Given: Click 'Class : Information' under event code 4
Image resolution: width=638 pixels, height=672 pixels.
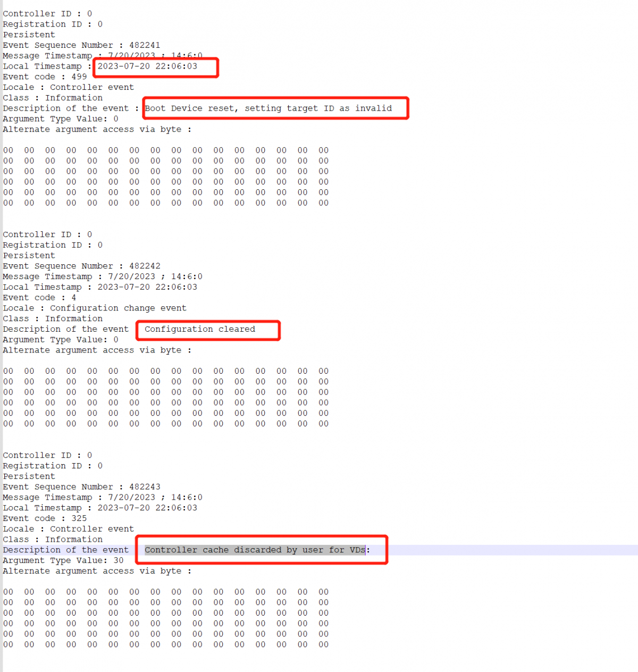Looking at the screenshot, I should pyautogui.click(x=53, y=318).
